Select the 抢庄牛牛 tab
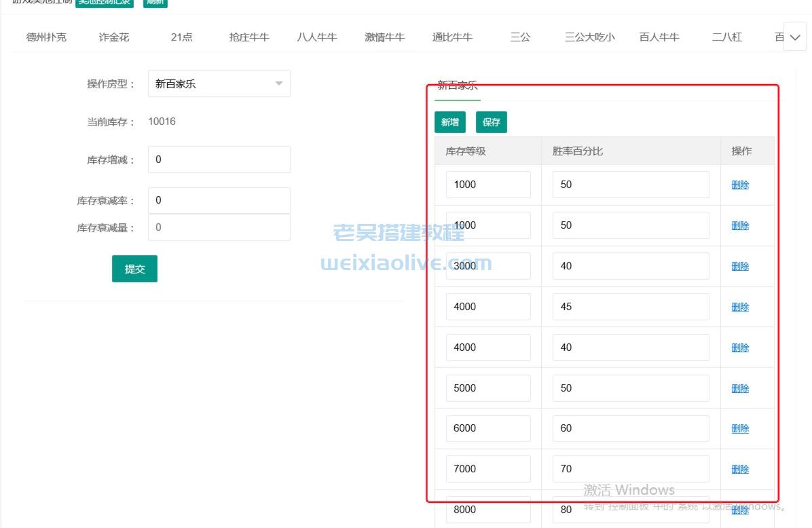Viewport: 812px width, 528px height. [248, 37]
